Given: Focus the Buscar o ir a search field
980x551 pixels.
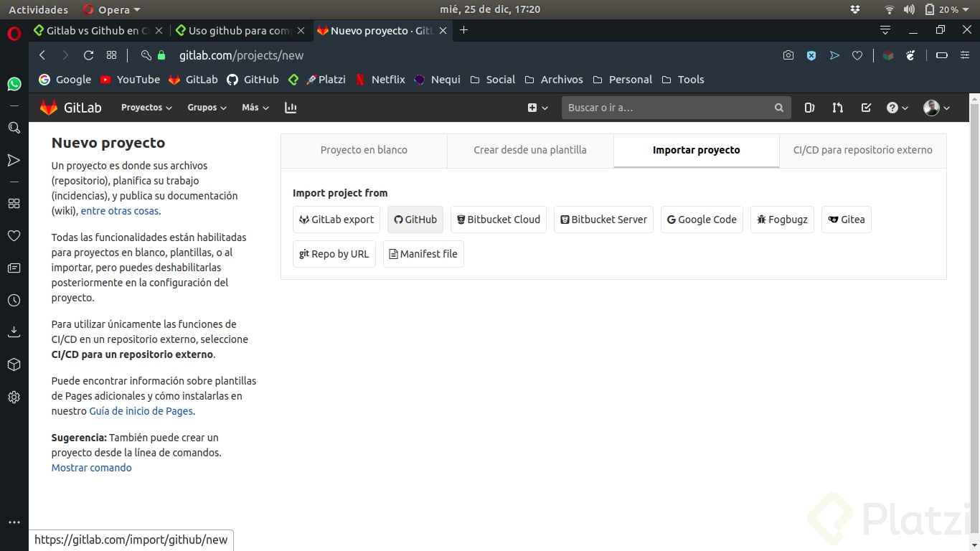Looking at the screenshot, I should (x=676, y=108).
